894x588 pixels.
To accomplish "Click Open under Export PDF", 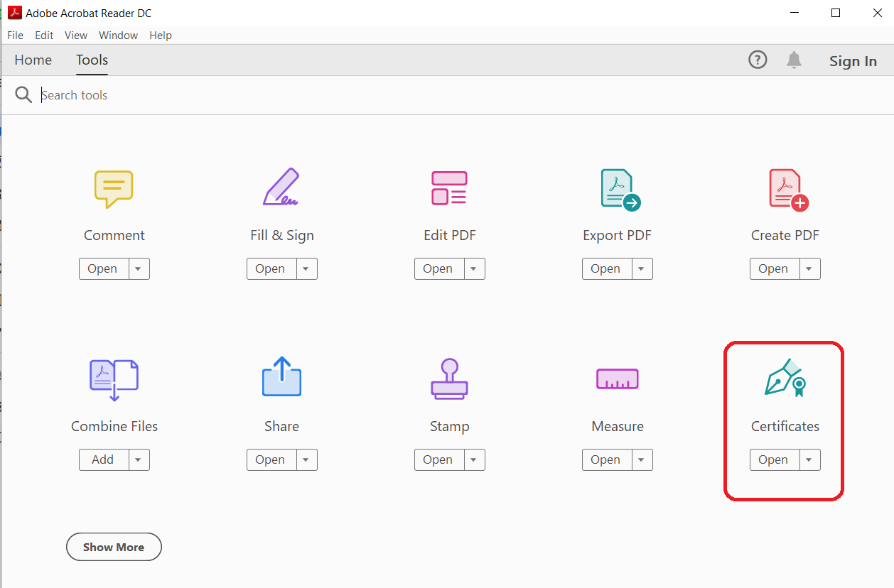I will pos(606,269).
